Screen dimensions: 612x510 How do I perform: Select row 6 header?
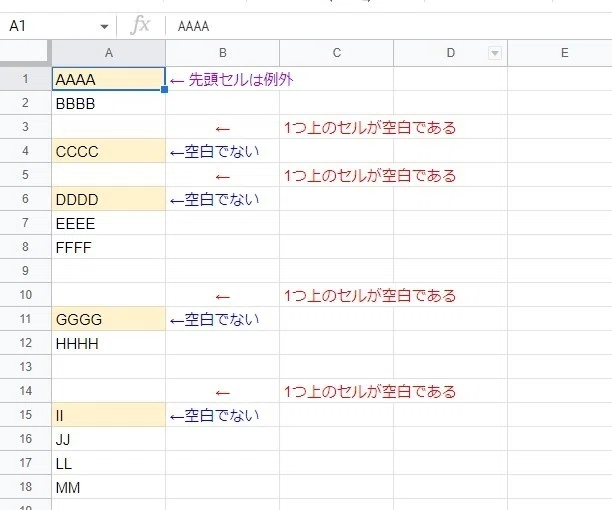(x=25, y=199)
